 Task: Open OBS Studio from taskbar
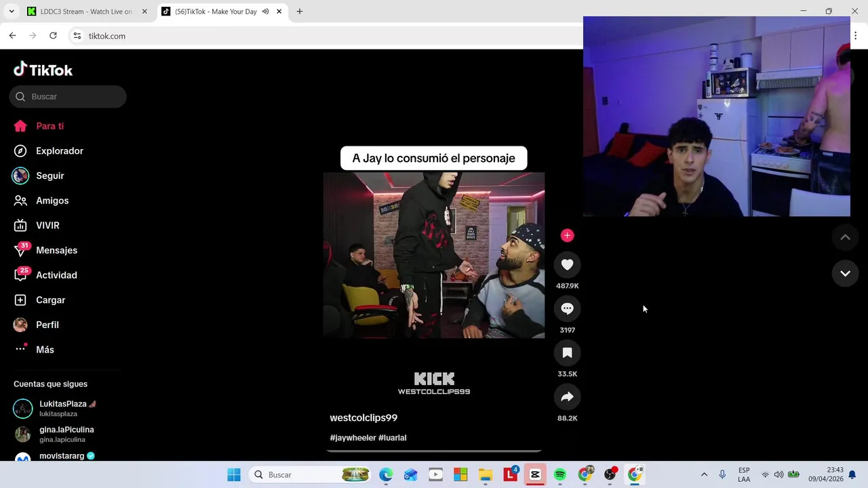point(610,475)
